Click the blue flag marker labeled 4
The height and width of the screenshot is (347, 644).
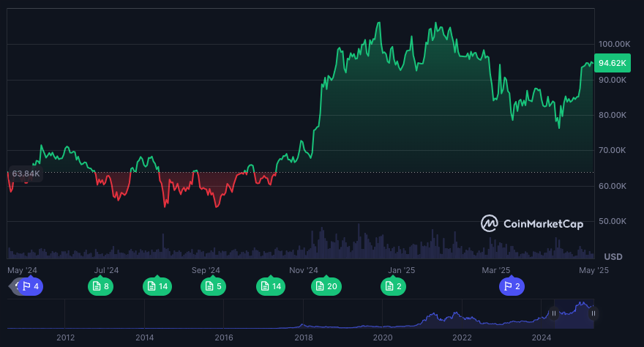point(31,286)
